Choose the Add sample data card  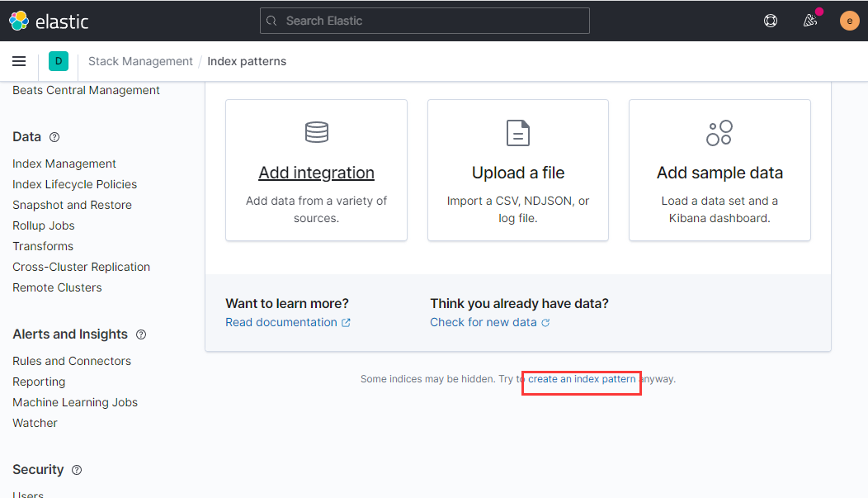719,171
